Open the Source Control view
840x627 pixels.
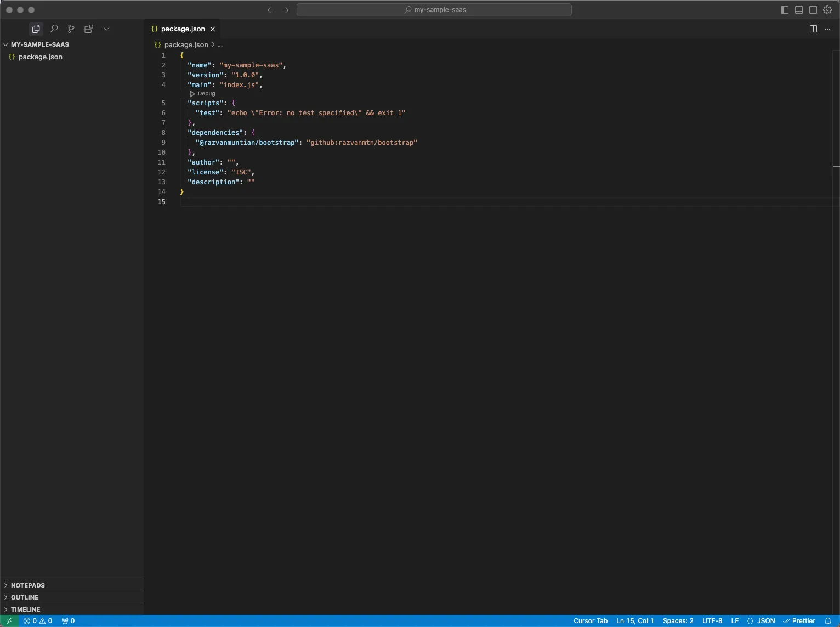pyautogui.click(x=71, y=29)
